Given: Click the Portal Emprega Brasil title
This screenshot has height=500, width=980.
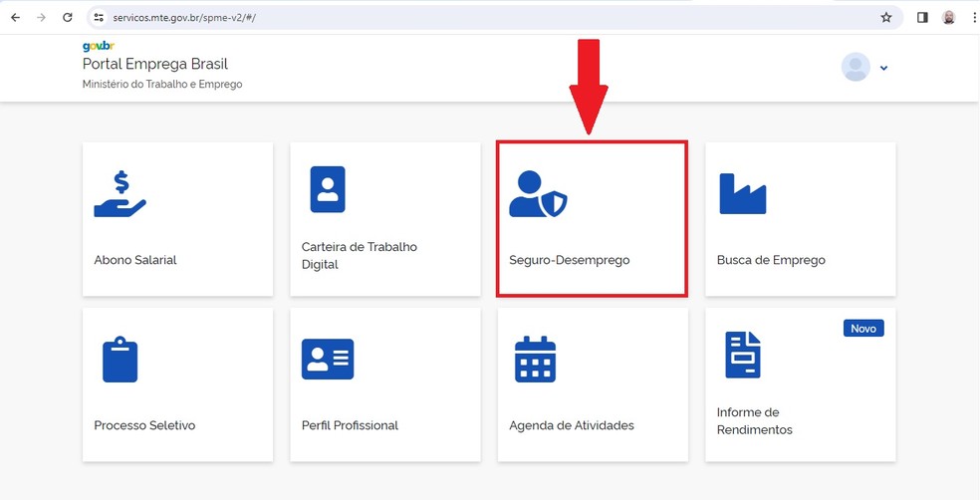Looking at the screenshot, I should [155, 65].
